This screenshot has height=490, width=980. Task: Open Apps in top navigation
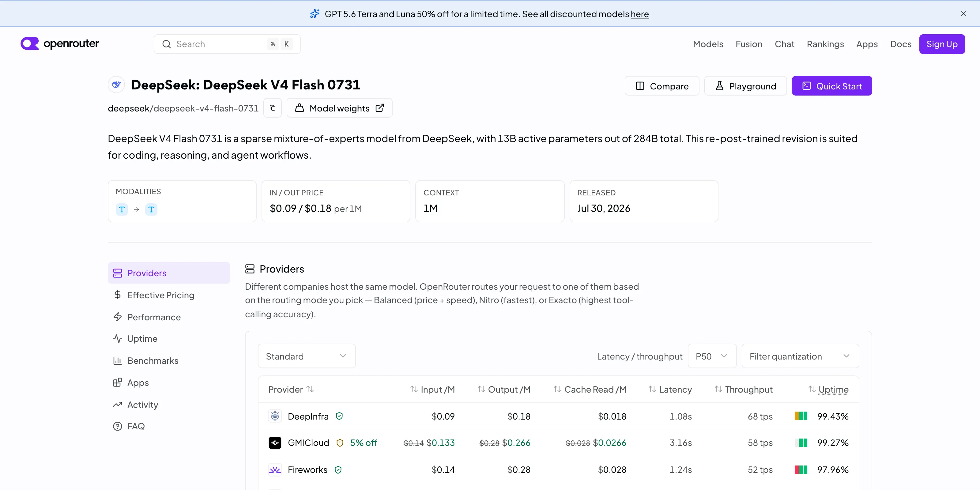click(867, 44)
